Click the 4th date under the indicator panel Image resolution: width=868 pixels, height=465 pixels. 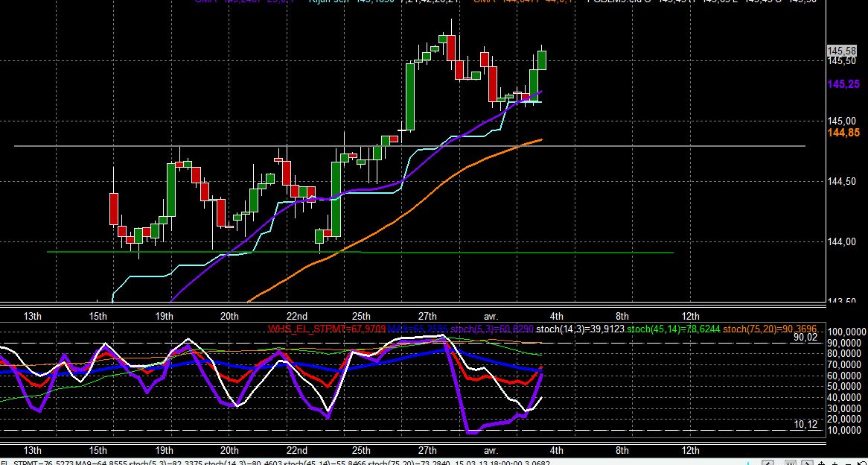point(557,450)
